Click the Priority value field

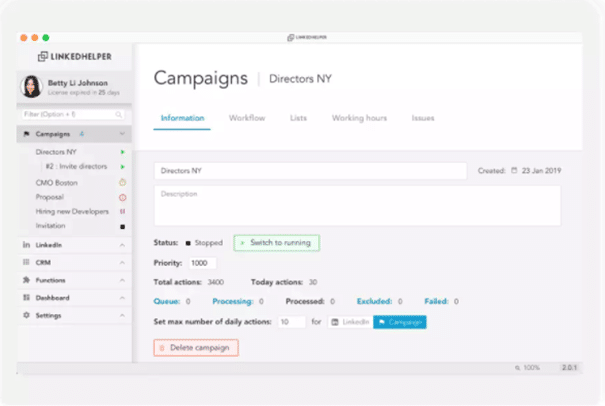pyautogui.click(x=203, y=263)
